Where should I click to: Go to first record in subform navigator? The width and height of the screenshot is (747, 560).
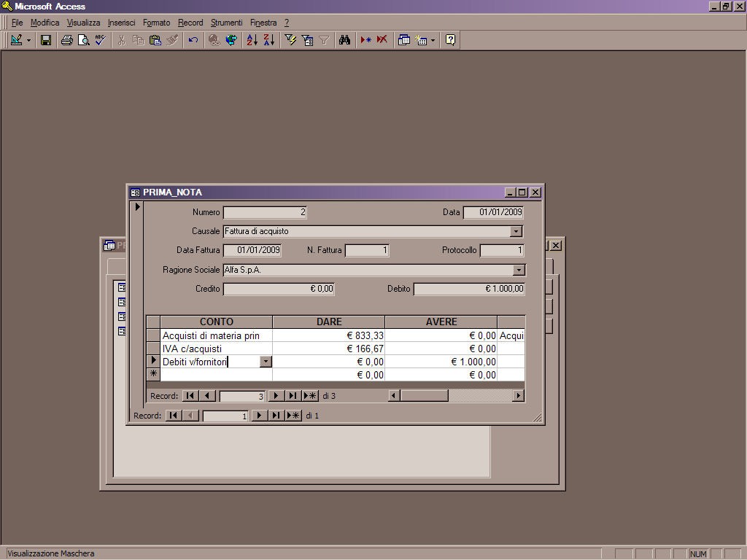tap(190, 396)
